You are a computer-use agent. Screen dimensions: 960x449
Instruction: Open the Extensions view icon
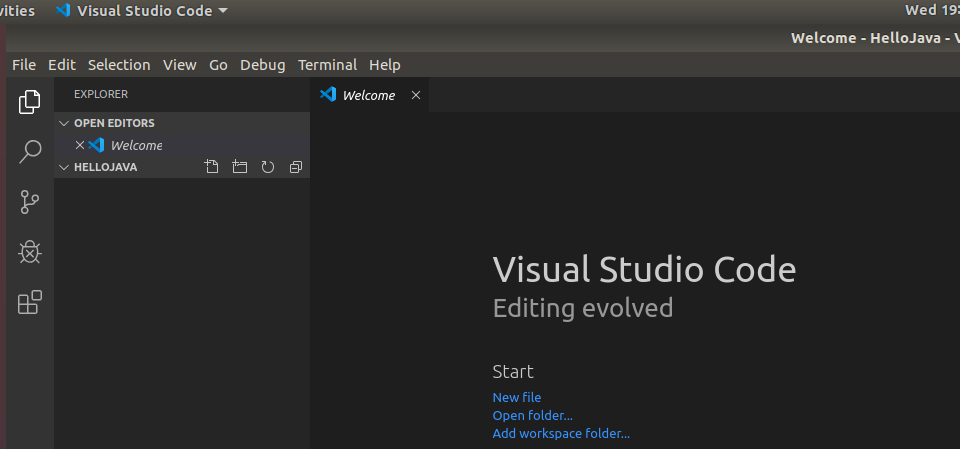[29, 302]
